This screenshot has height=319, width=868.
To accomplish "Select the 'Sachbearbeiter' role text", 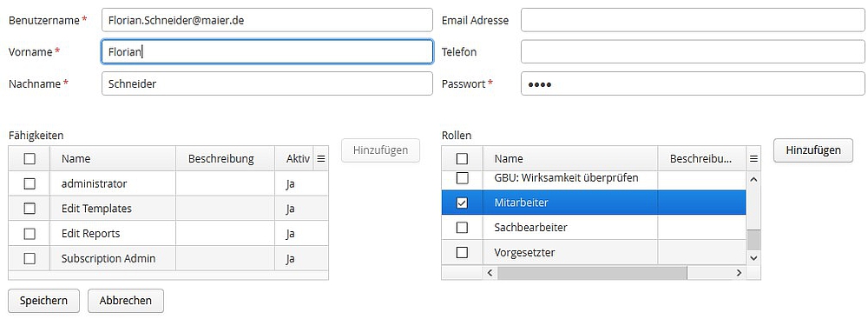I will pyautogui.click(x=531, y=228).
